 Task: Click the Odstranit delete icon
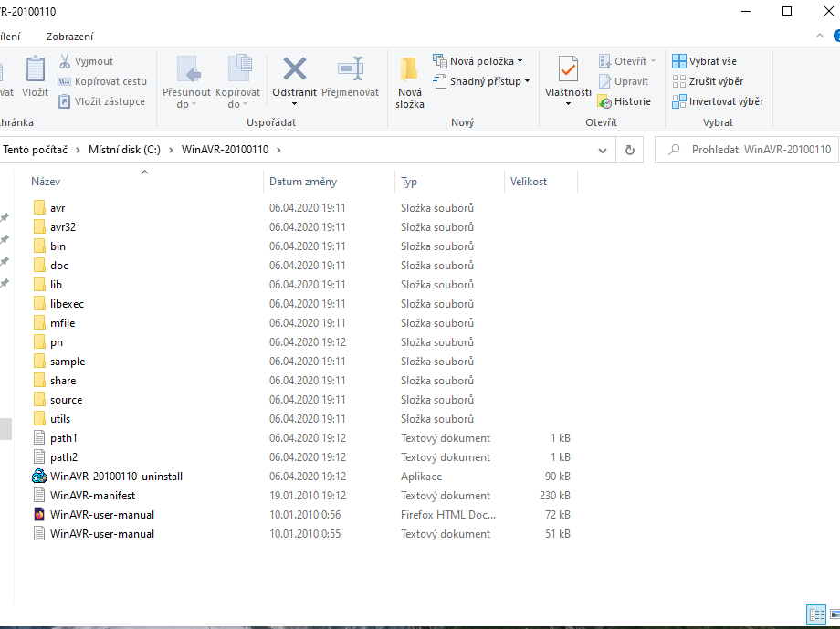(x=294, y=69)
